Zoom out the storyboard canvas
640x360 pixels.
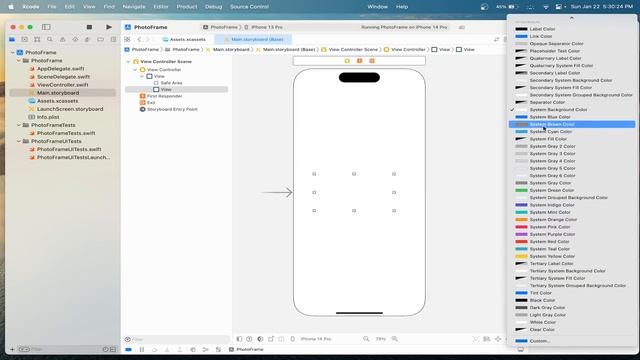[x=366, y=339]
